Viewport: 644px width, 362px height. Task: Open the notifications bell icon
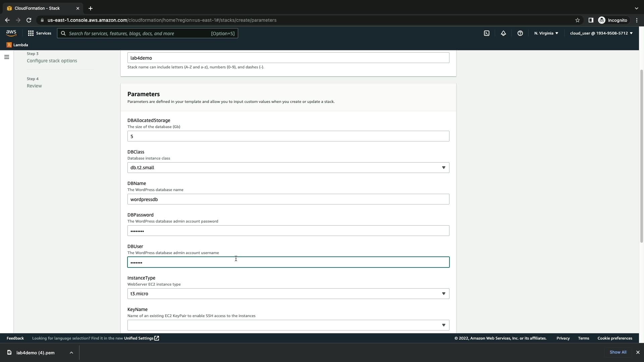[x=503, y=33]
